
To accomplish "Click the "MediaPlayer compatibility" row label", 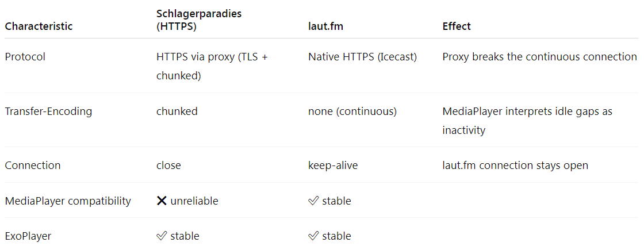I will 68,201.
